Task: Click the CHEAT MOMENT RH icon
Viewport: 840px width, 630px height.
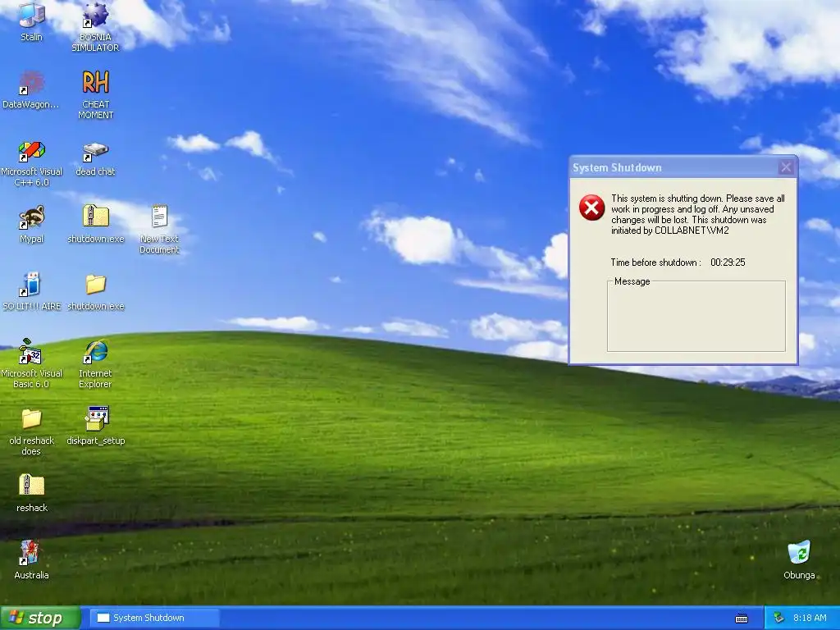Action: [95, 94]
